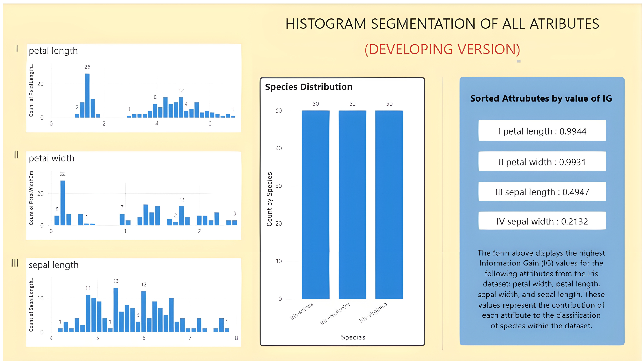Click the 'Sorted Attributes by value of IG' heading

coord(541,98)
